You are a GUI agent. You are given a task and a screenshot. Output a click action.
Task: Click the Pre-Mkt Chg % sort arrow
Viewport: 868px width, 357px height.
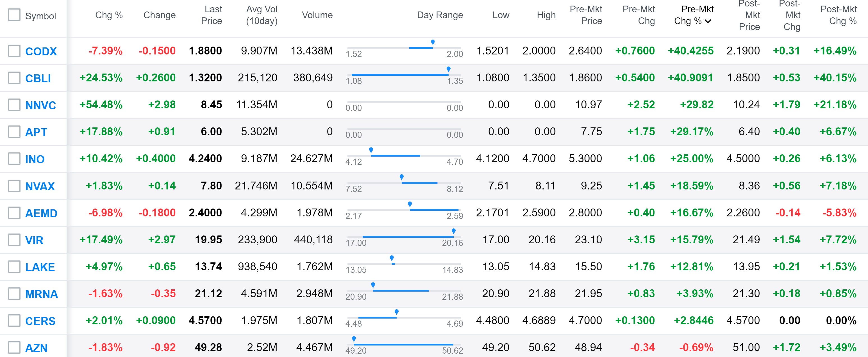tap(708, 21)
